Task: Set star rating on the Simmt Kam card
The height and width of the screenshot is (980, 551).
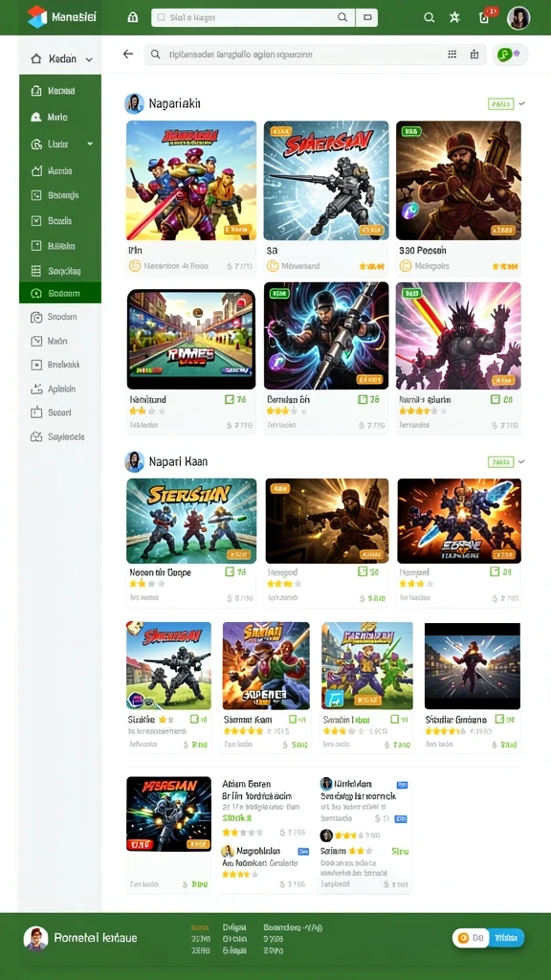Action: click(x=244, y=730)
